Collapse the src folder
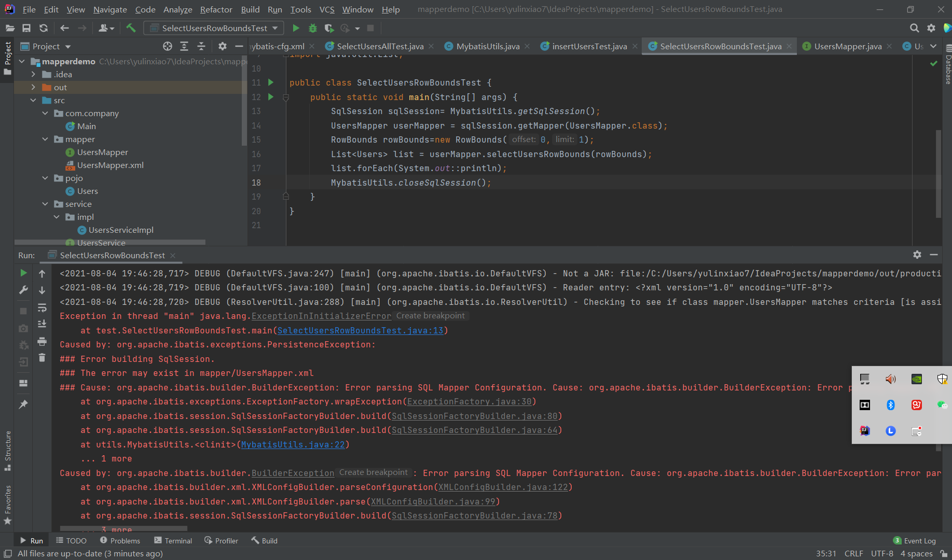The image size is (952, 560). coord(33,100)
